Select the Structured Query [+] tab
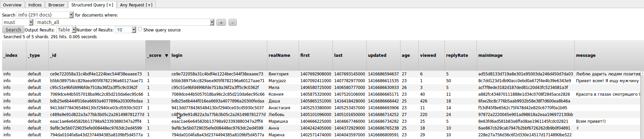The width and height of the screenshot is (644, 139). (x=92, y=5)
